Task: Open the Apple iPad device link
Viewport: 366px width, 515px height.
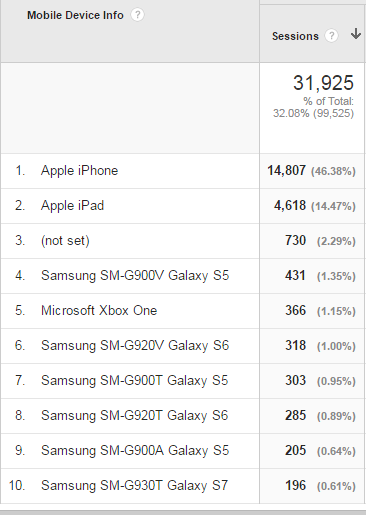Action: coord(72,206)
